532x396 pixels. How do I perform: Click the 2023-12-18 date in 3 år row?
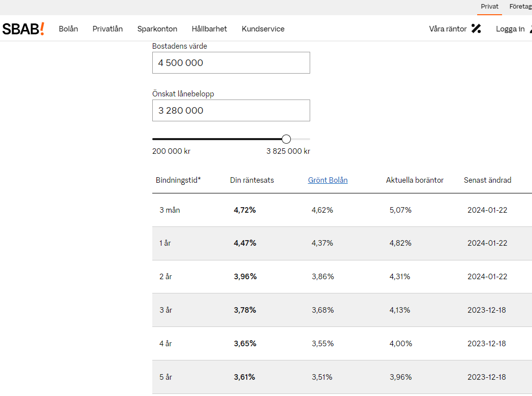tap(486, 310)
